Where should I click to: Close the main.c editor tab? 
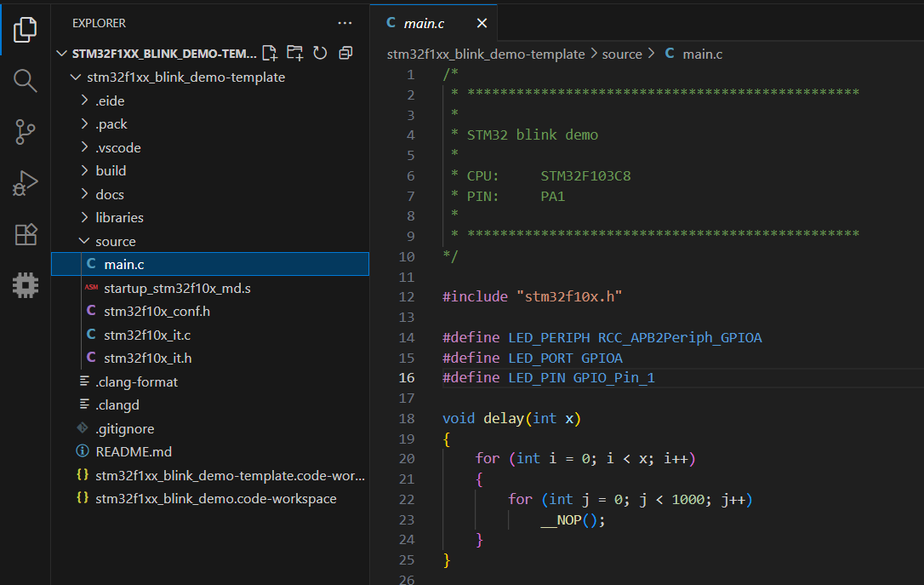(x=482, y=23)
